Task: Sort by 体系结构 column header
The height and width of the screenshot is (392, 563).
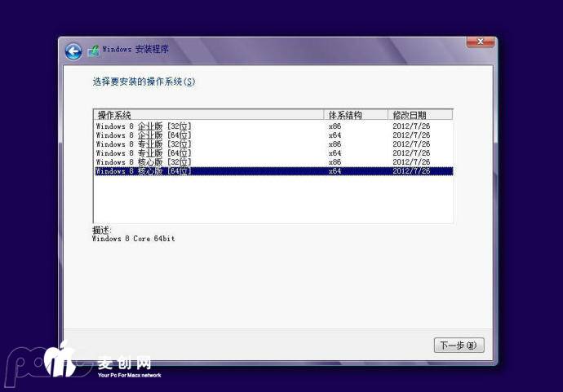Action: [x=356, y=115]
